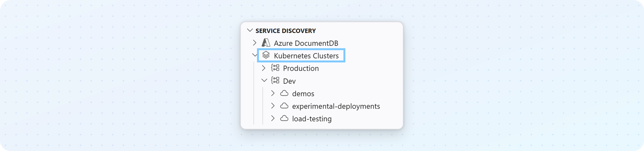Select the Dev tree item label
Image resolution: width=644 pixels, height=151 pixels.
click(x=289, y=81)
